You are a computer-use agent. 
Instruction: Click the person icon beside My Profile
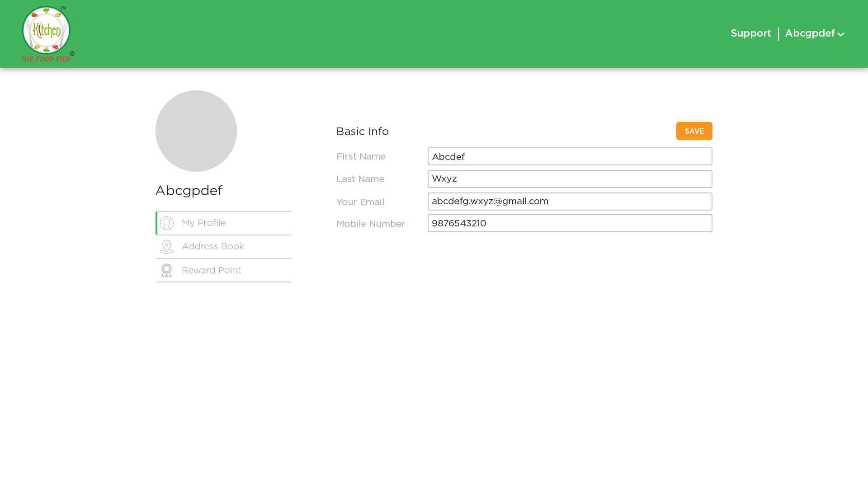167,223
